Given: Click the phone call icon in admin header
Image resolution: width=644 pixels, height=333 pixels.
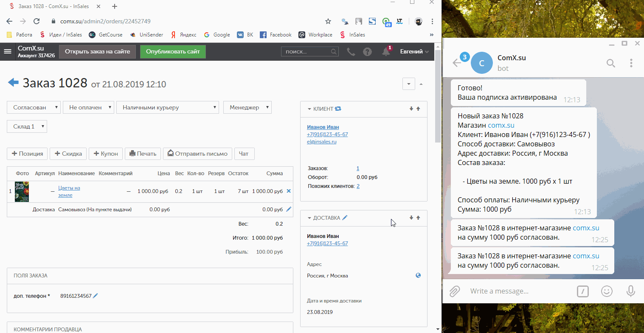Looking at the screenshot, I should [351, 52].
